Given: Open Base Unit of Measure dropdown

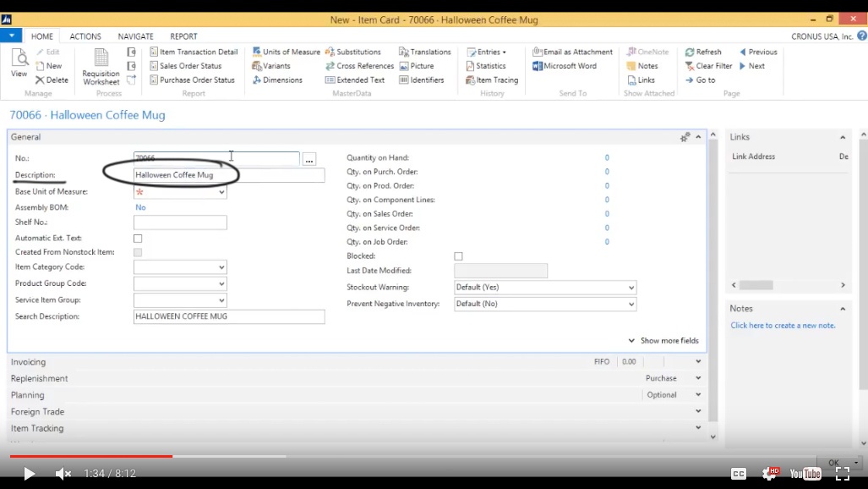Looking at the screenshot, I should coord(221,193).
